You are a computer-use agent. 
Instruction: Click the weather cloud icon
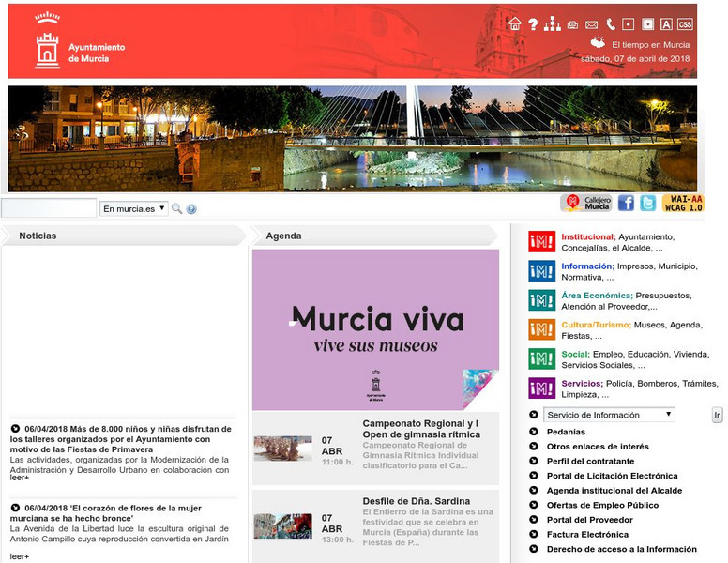[598, 43]
